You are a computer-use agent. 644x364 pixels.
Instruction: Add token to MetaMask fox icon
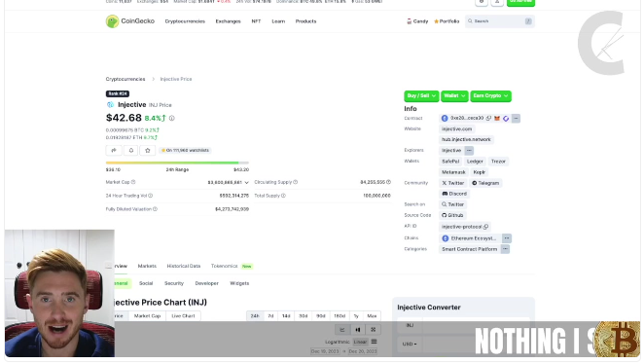click(x=497, y=119)
